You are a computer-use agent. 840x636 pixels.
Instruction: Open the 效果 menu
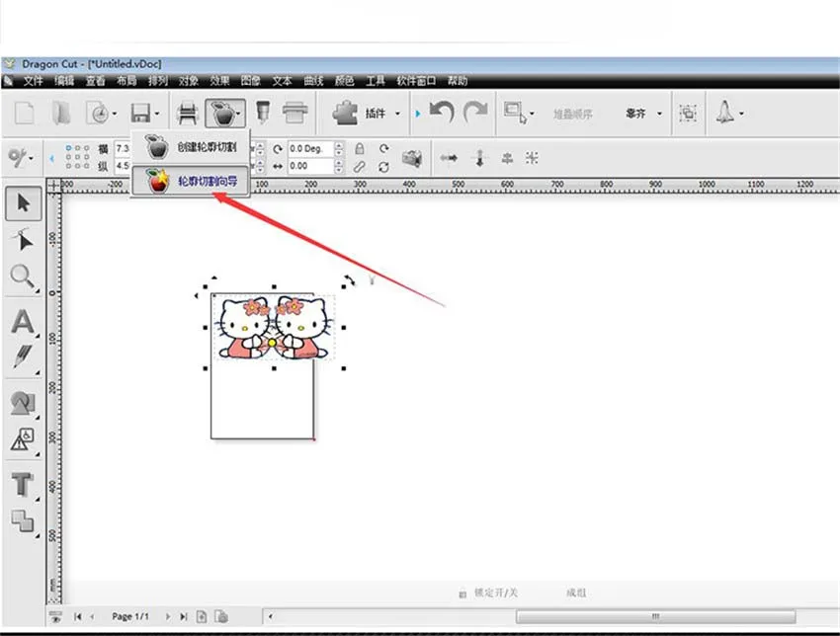point(219,81)
